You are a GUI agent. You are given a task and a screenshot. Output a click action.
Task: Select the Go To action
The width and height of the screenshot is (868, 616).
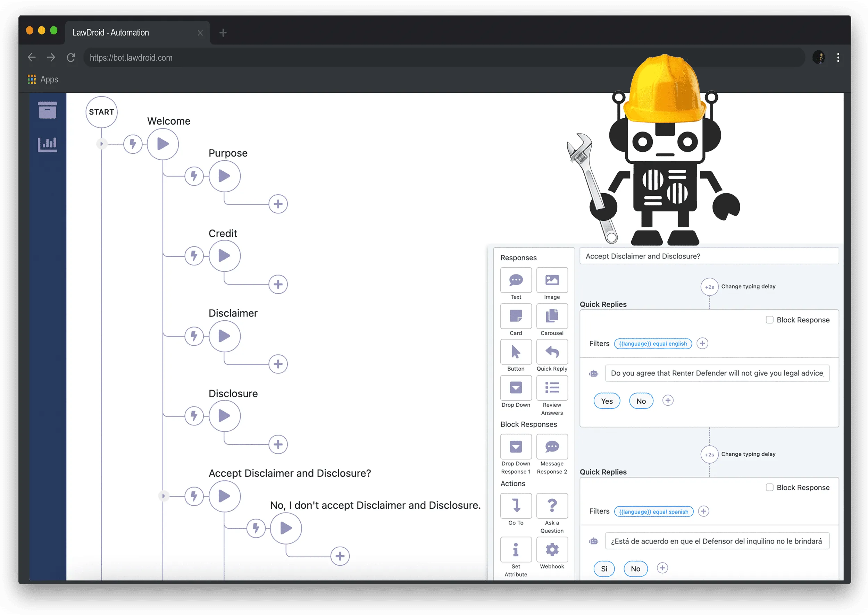pyautogui.click(x=516, y=506)
